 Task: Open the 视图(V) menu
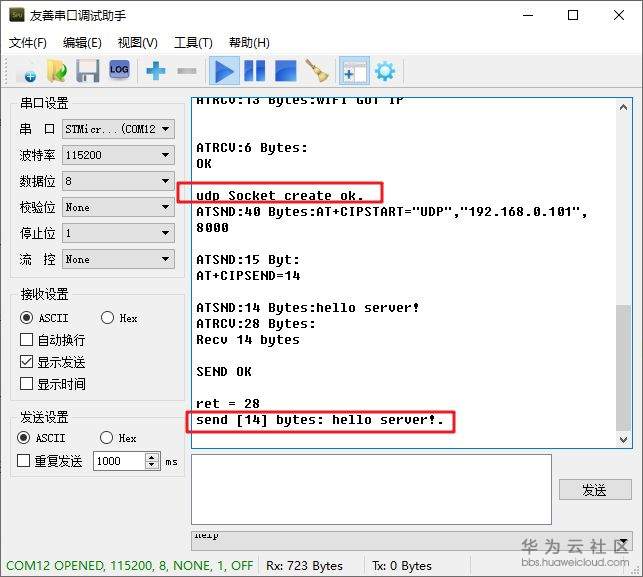137,43
